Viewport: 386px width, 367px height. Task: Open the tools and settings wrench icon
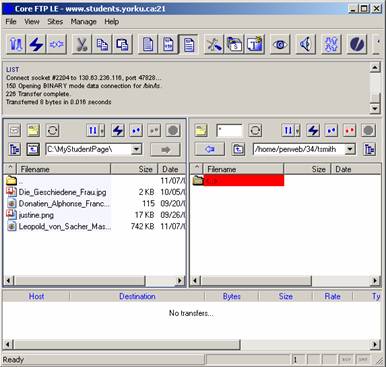(x=214, y=44)
